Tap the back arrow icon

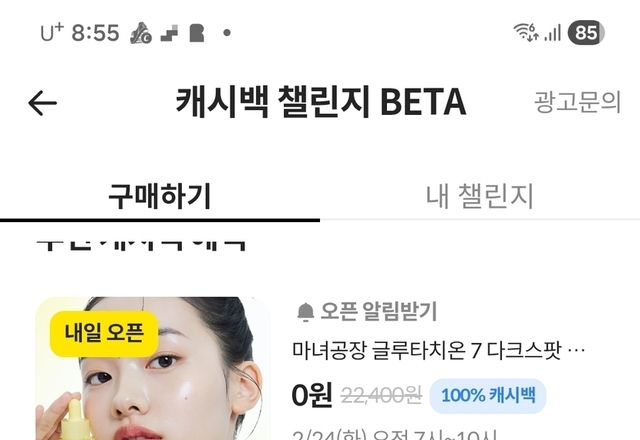tap(42, 103)
